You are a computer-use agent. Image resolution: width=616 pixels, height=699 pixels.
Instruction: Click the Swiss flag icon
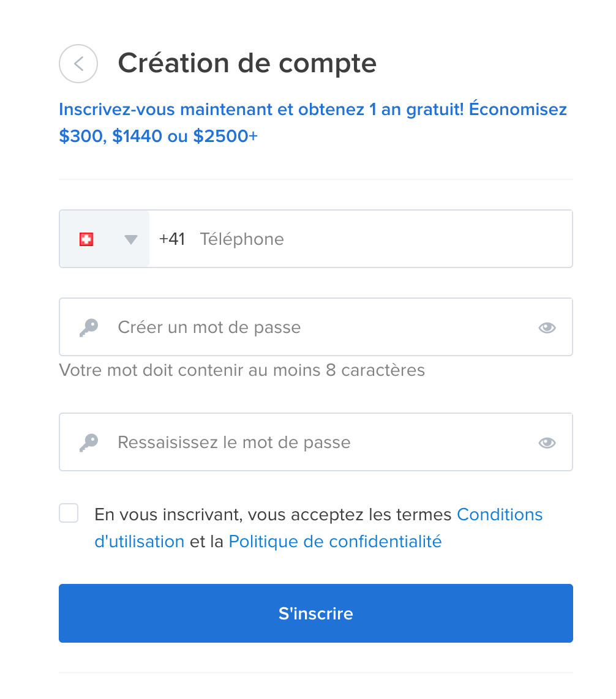(86, 239)
